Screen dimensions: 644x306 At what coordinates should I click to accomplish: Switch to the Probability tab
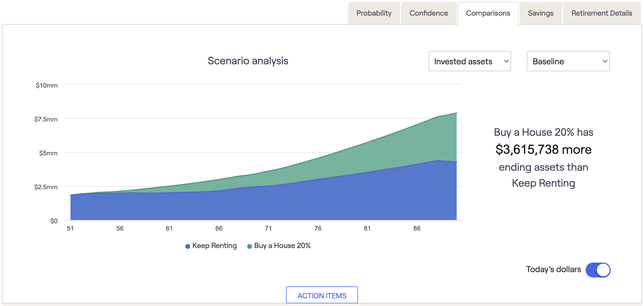click(374, 13)
